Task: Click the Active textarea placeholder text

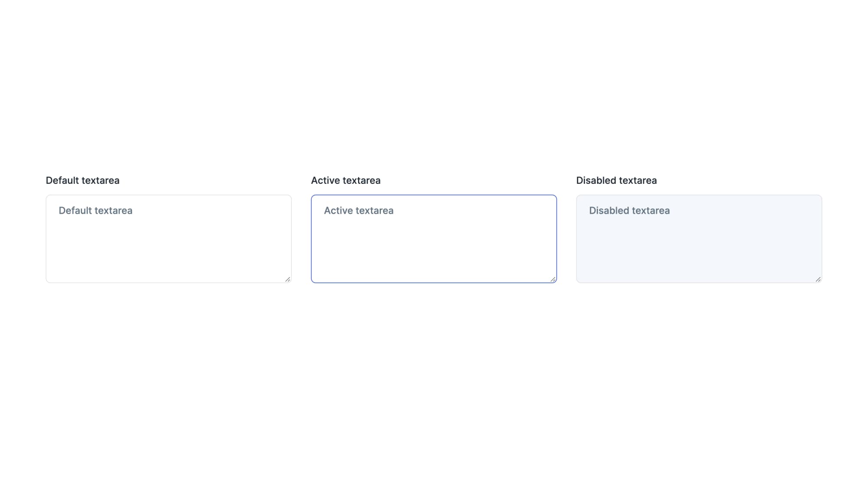Action: coord(359,211)
